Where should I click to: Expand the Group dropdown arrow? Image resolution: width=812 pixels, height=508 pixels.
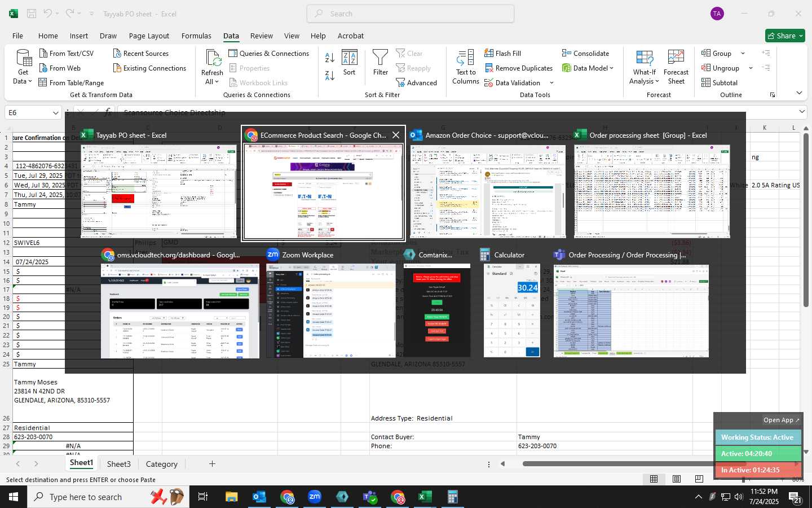click(743, 53)
